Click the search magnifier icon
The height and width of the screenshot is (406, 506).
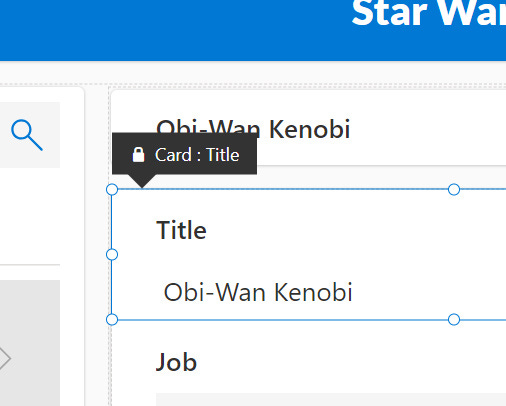pos(27,135)
